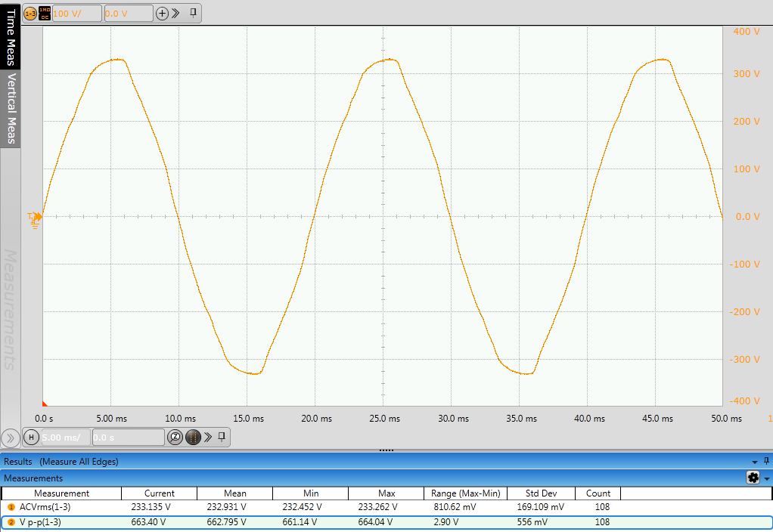The height and width of the screenshot is (532, 773).
Task: Click the -400 V vertical axis label
Action: click(744, 401)
